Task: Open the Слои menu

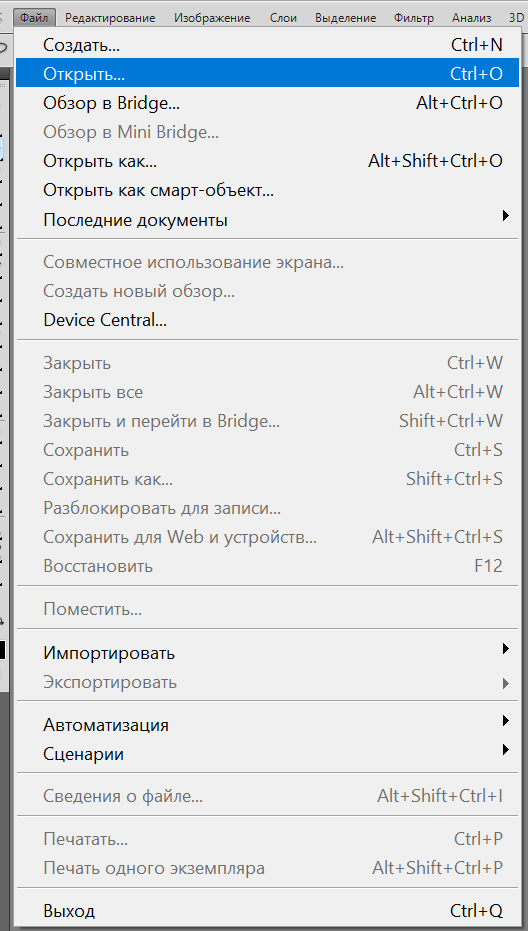Action: tap(283, 18)
